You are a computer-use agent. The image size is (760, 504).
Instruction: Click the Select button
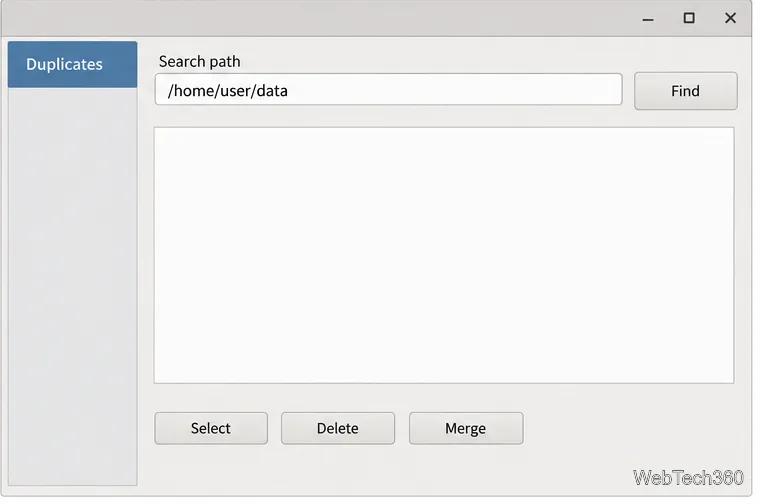[211, 428]
